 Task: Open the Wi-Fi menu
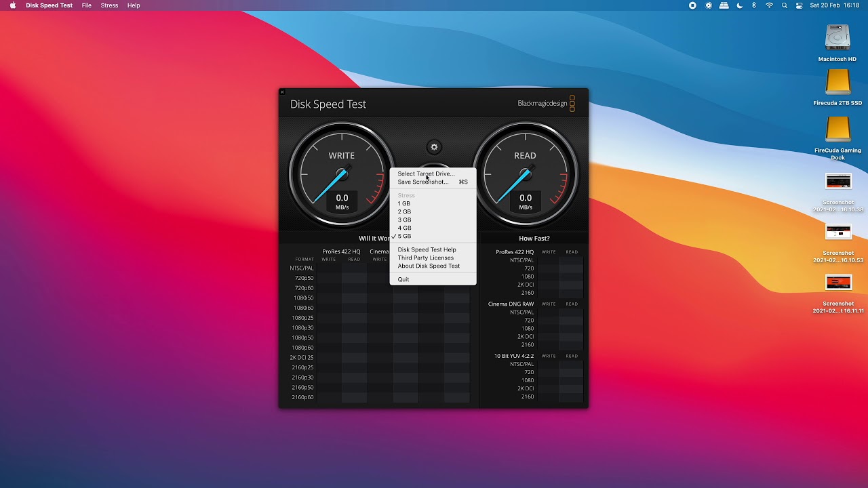click(x=769, y=5)
